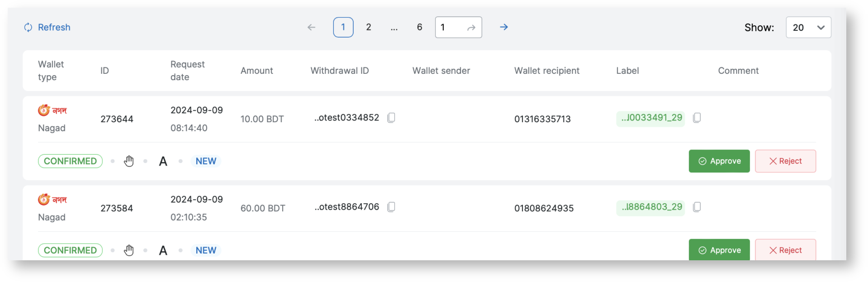
Task: Copy label ..l8864803_29
Action: point(697,207)
